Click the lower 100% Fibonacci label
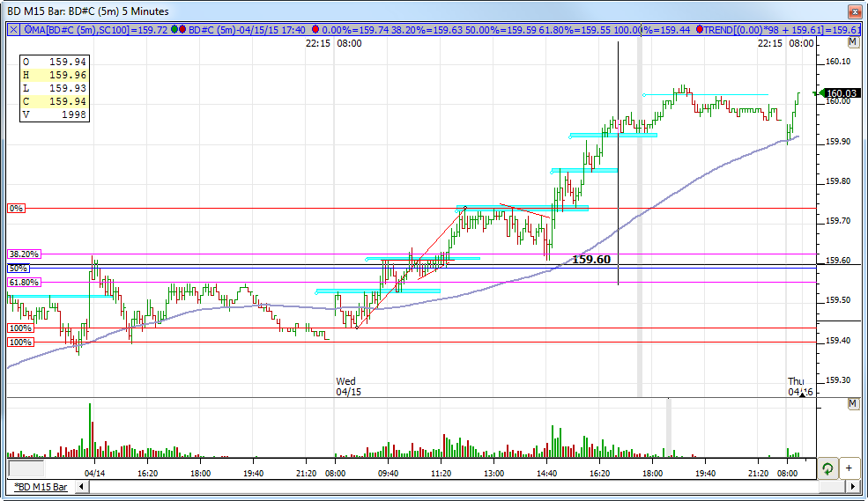868x501 pixels. (20, 343)
